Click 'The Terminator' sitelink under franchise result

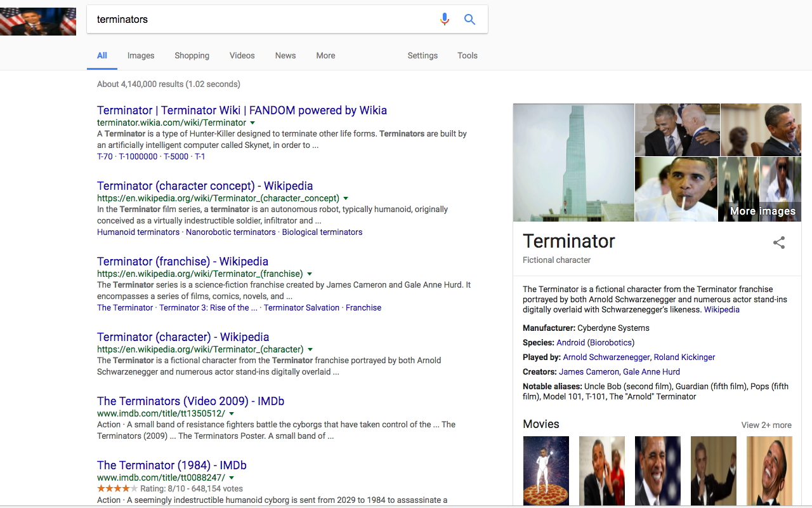[125, 308]
